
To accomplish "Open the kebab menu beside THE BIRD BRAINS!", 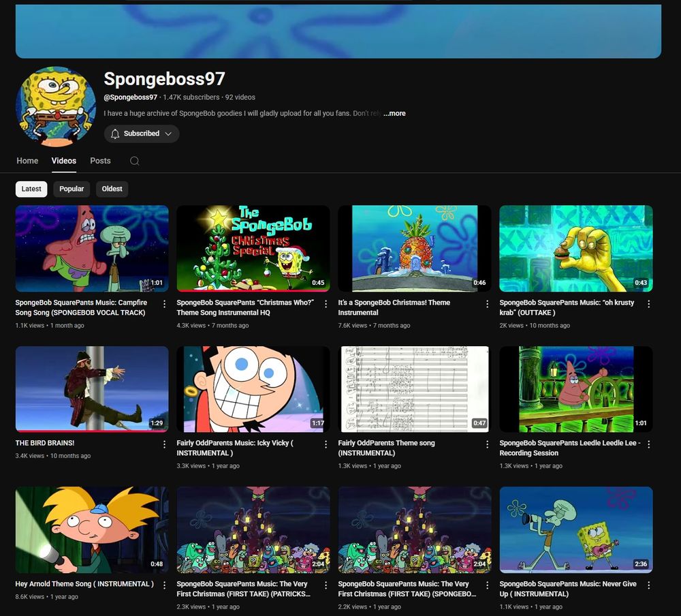I will (164, 444).
